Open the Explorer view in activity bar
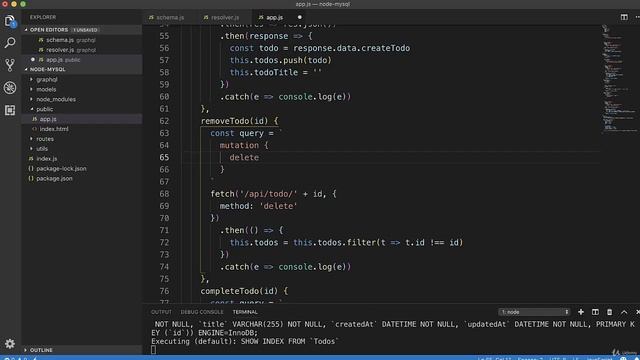640x360 pixels. 10,21
